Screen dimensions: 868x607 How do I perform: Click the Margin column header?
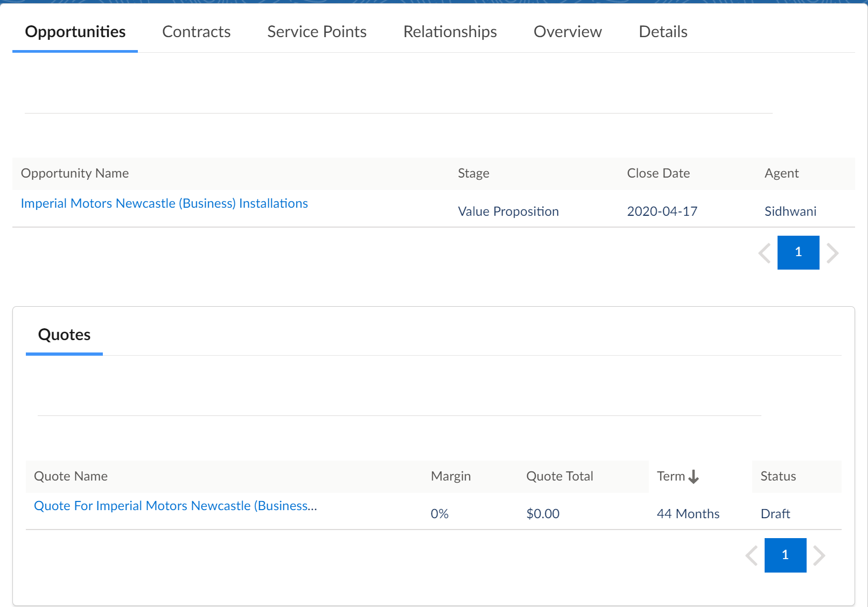click(451, 476)
